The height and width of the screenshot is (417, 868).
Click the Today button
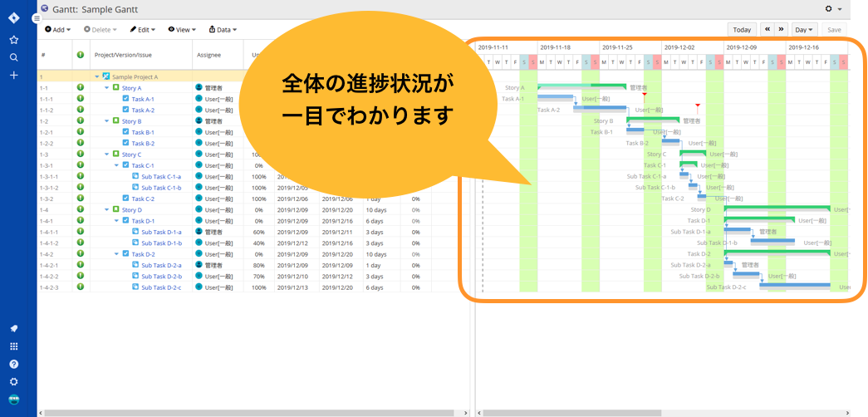(742, 30)
